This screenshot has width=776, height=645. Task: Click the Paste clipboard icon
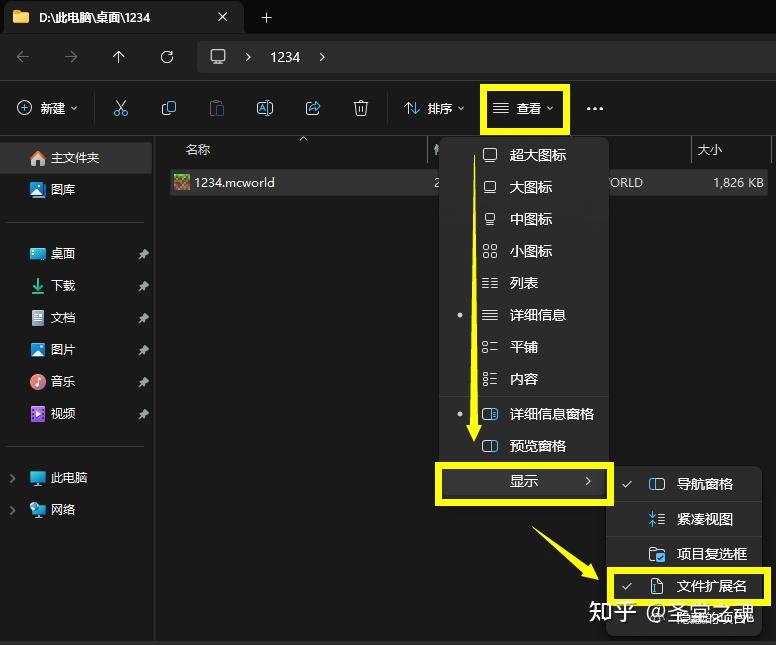(x=217, y=108)
